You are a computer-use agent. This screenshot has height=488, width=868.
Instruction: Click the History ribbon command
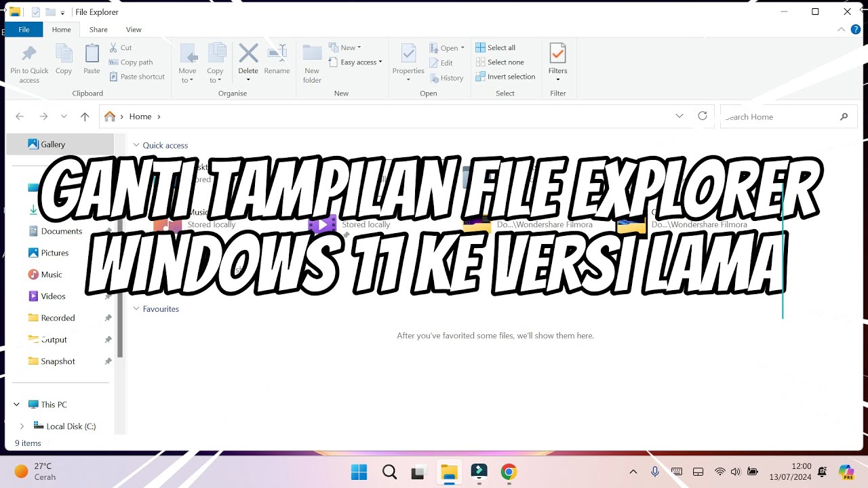pos(447,78)
